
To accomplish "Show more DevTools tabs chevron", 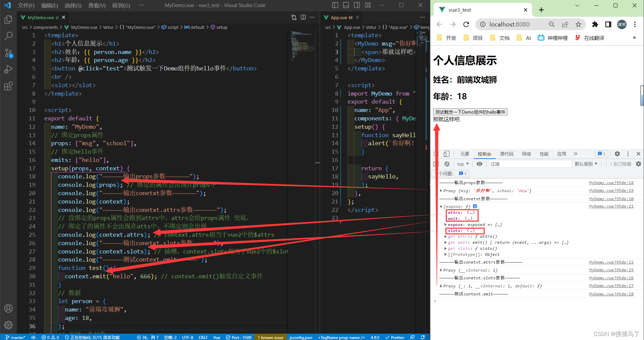I will click(576, 154).
